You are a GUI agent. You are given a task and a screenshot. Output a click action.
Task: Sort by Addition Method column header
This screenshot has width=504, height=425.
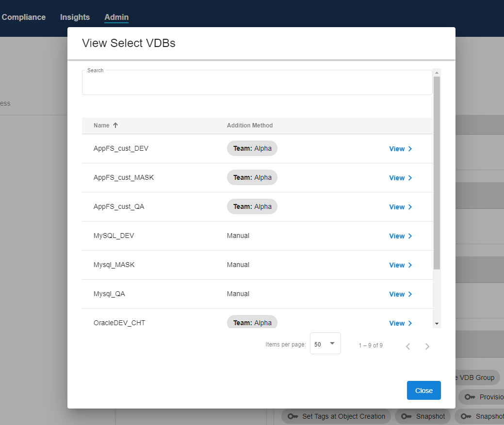click(250, 126)
